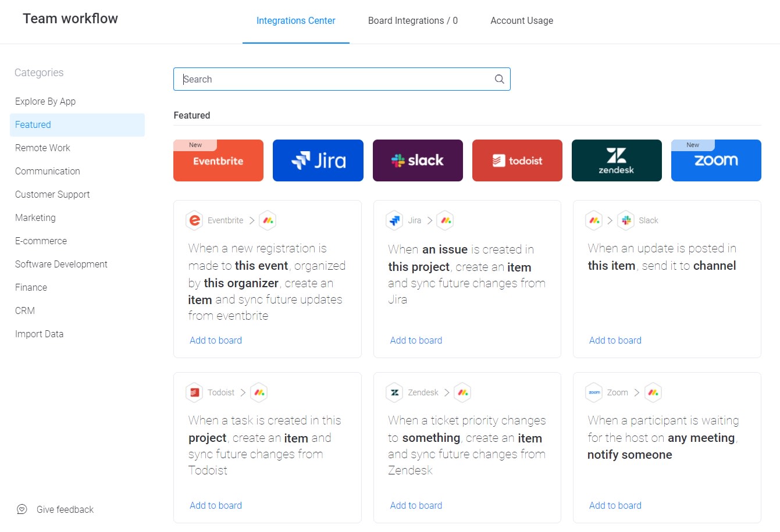Click the monday icon beside Eventbrite label
Screen dimensions: 780x532
(268, 220)
